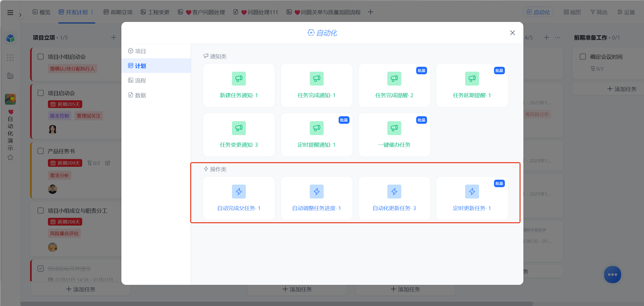Switch to the 问题处理111 tab
The height and width of the screenshot is (306, 644).
tap(256, 12)
